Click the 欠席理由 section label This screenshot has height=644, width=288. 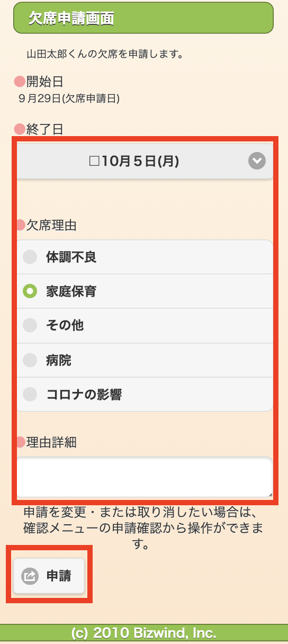pyautogui.click(x=51, y=225)
